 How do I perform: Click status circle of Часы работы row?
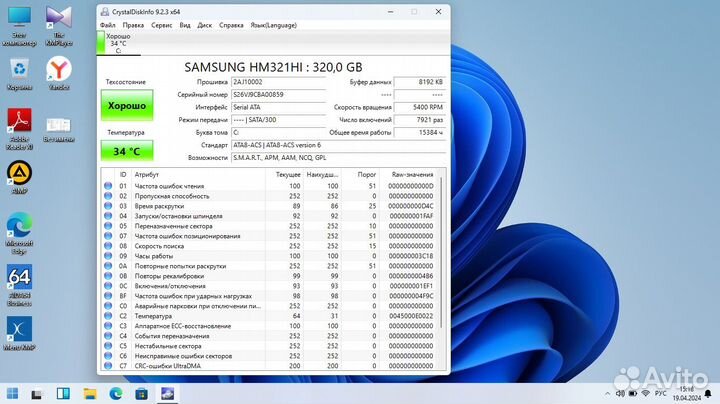click(x=108, y=256)
